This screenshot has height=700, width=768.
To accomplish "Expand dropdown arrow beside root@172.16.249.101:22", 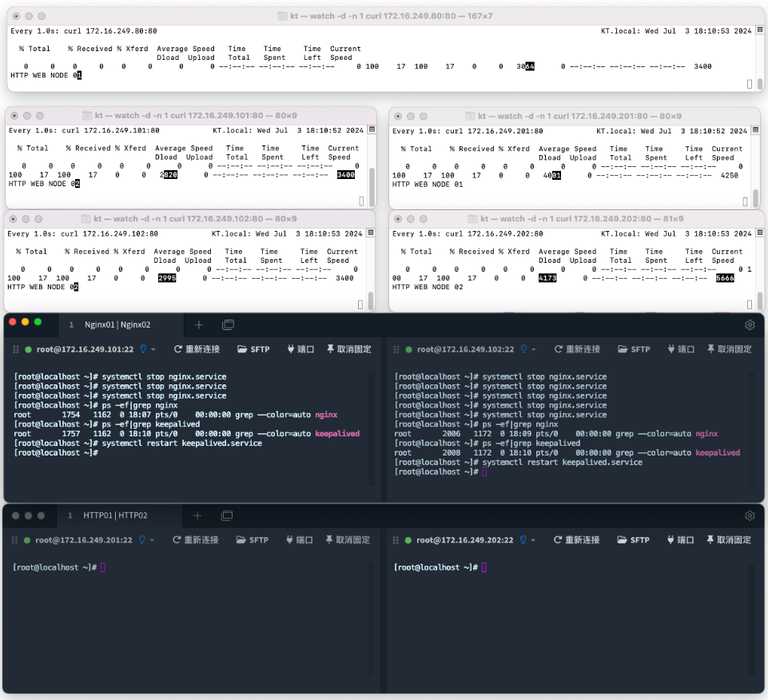I will [x=153, y=350].
